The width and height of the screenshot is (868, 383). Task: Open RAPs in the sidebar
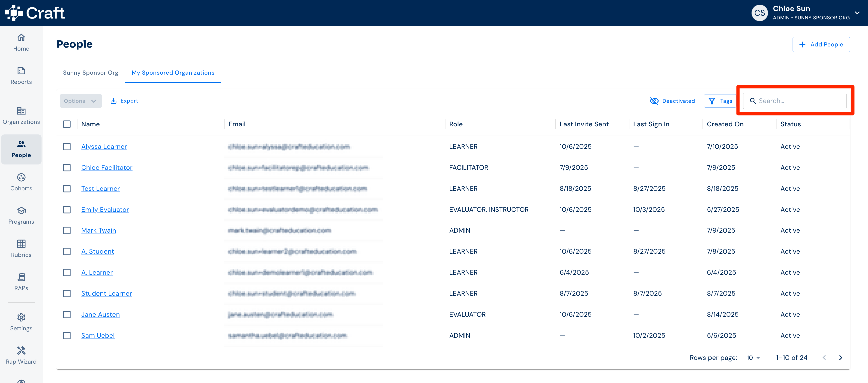21,282
